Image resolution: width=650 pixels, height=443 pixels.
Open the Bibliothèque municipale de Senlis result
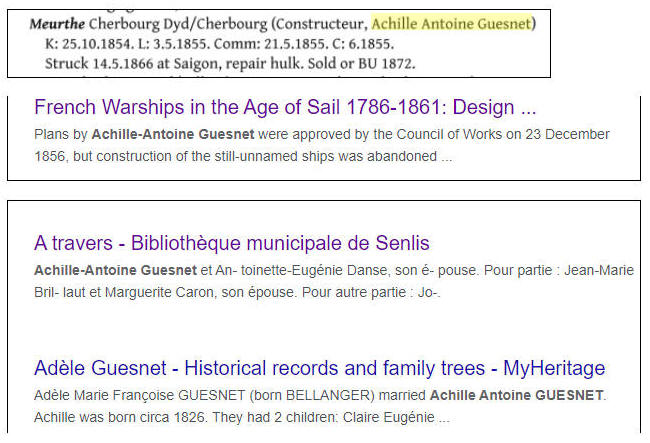(x=231, y=243)
